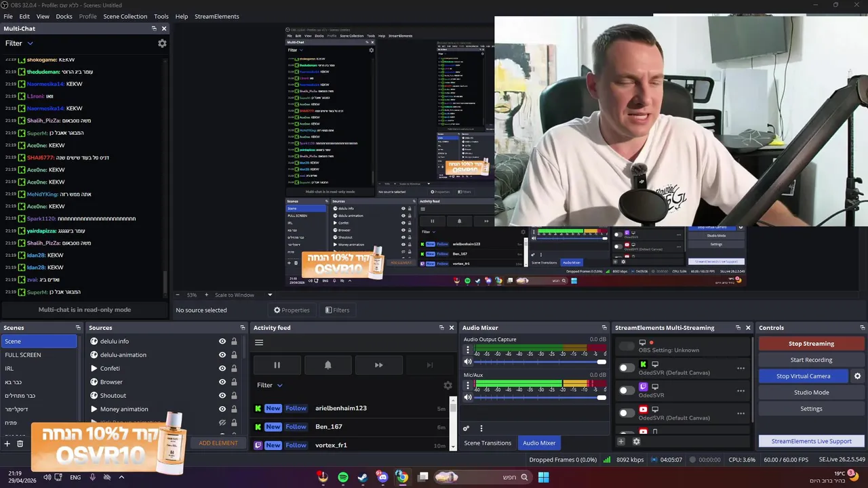
Task: Expand Activity feed Filter dropdown
Action: [270, 385]
